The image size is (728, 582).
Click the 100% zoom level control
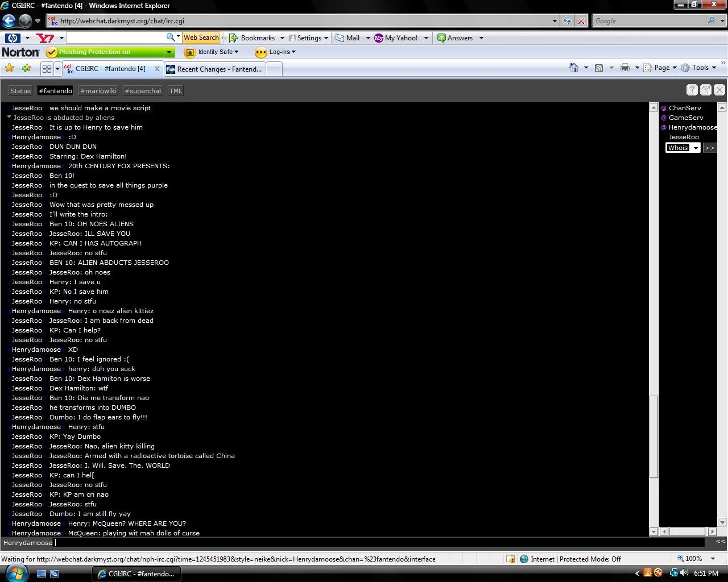click(x=693, y=559)
